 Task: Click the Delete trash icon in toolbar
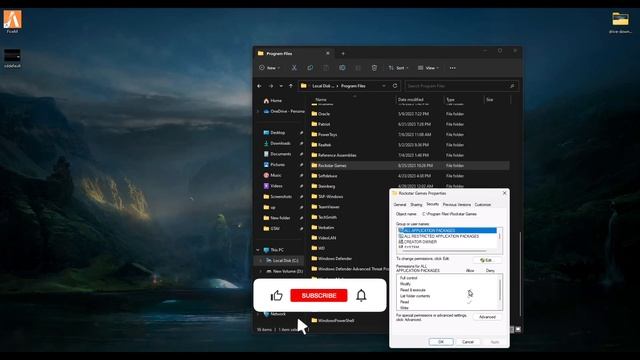[374, 68]
